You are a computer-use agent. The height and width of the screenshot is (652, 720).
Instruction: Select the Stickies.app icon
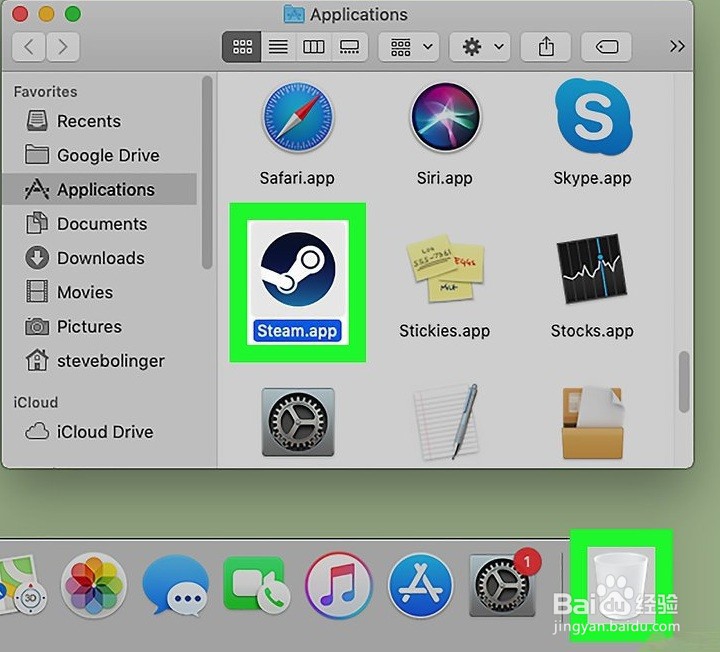pos(445,269)
